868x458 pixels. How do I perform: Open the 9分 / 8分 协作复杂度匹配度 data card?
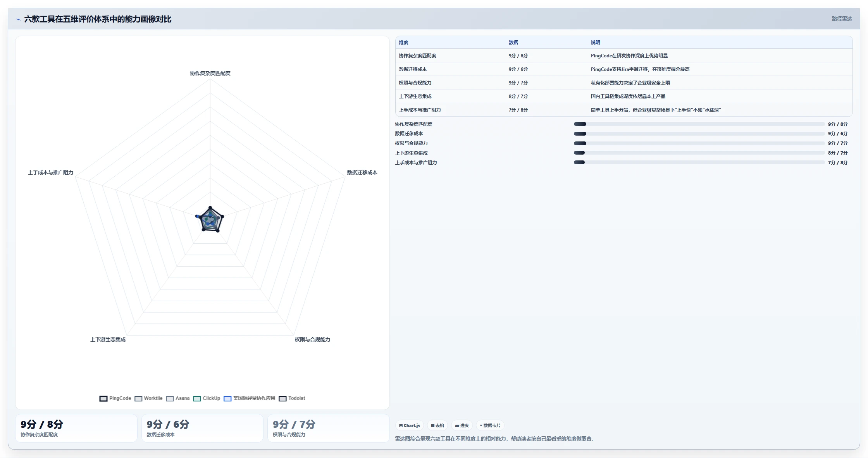[x=76, y=428]
